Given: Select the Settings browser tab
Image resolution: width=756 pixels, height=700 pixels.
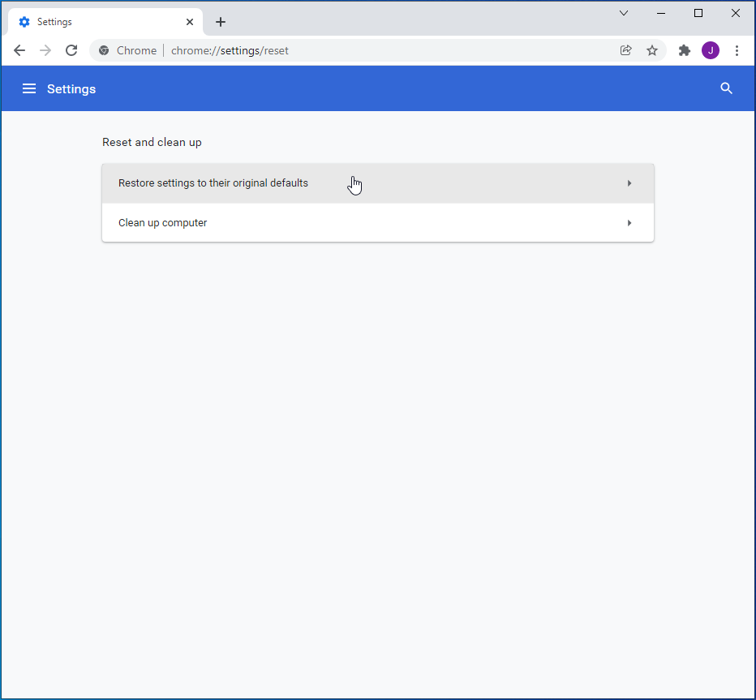Looking at the screenshot, I should 97,21.
